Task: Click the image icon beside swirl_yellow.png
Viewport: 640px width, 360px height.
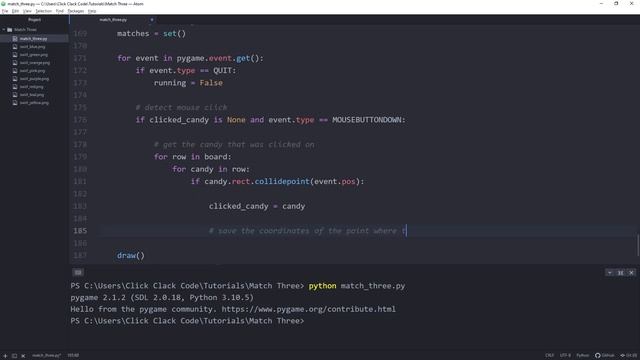Action: (x=15, y=103)
